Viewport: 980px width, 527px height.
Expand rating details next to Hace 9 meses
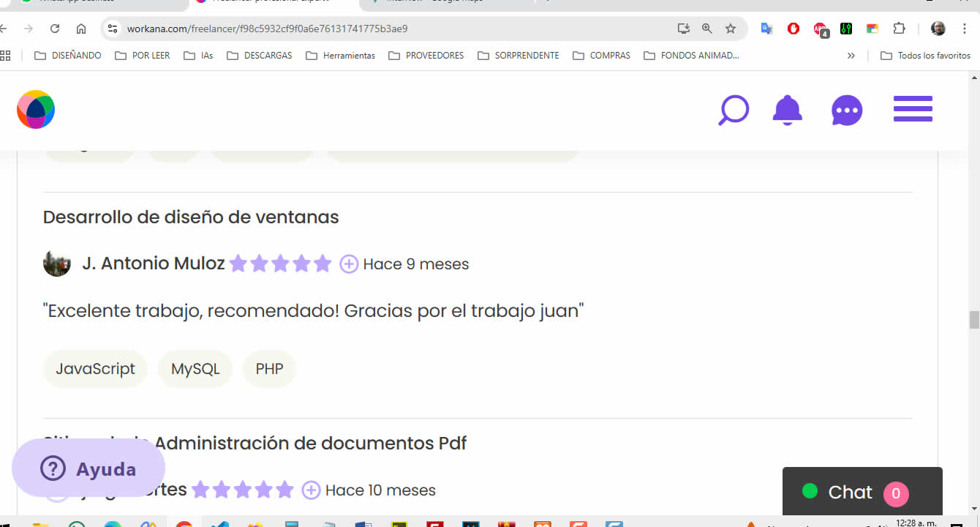[349, 264]
